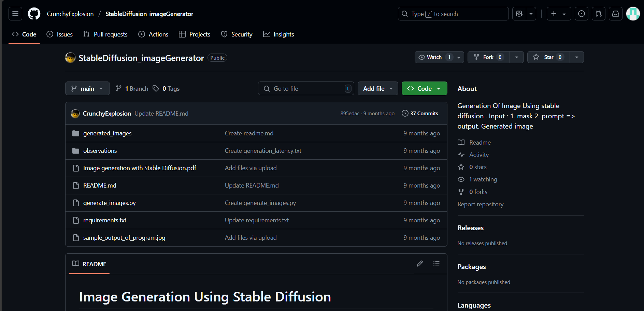The height and width of the screenshot is (311, 644).
Task: Open the issues icon in header
Action: (582, 14)
